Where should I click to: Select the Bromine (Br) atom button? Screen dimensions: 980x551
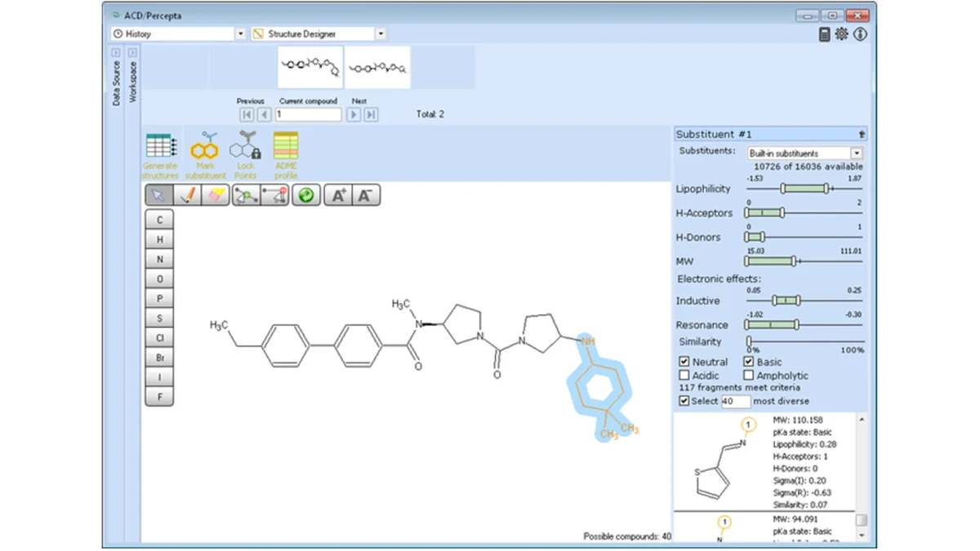pyautogui.click(x=159, y=358)
